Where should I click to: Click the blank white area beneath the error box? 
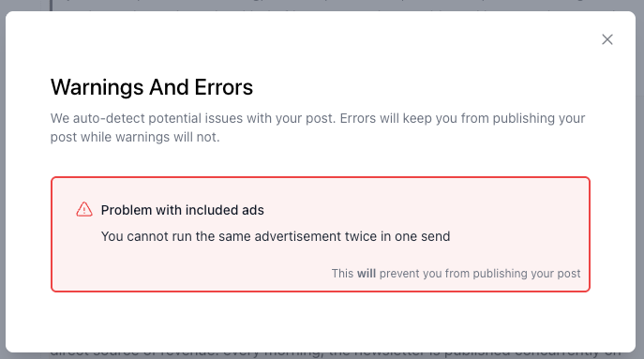[321, 321]
